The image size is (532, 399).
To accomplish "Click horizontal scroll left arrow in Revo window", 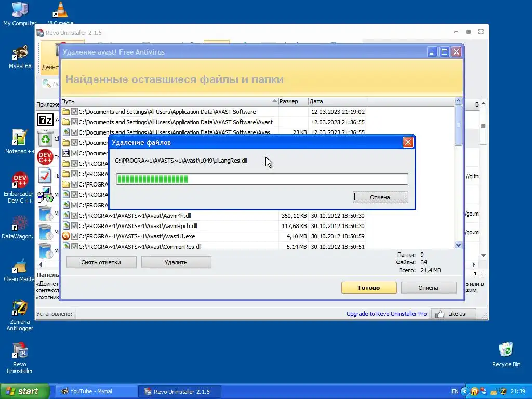I will [x=41, y=264].
